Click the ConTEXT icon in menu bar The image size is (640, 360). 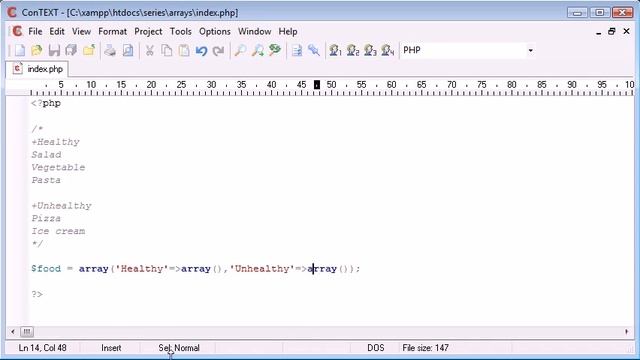(x=17, y=31)
